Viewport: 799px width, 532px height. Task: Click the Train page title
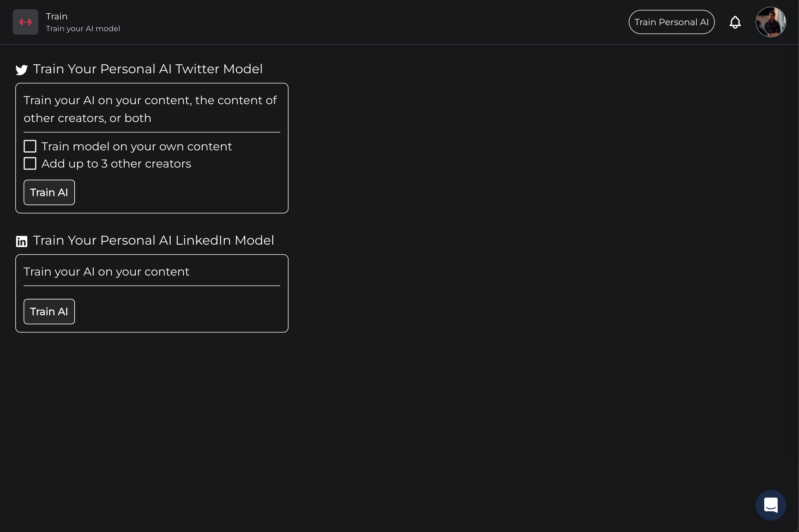[57, 16]
